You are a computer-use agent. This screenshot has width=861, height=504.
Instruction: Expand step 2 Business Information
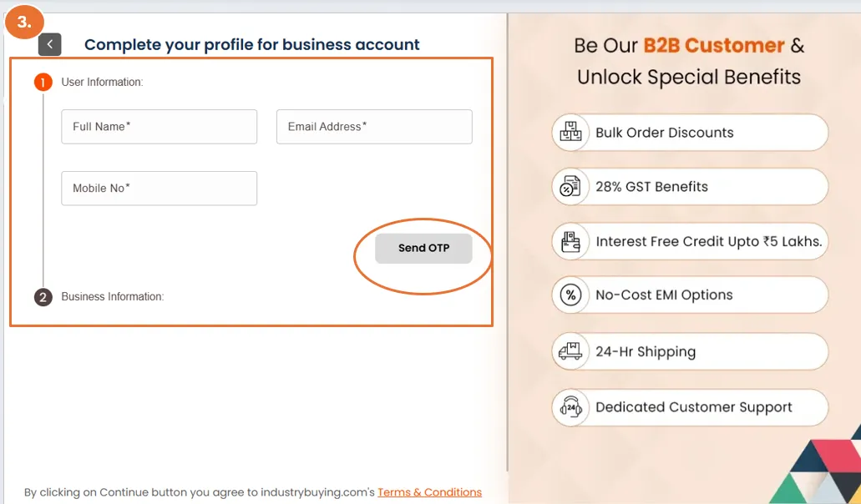click(x=43, y=297)
